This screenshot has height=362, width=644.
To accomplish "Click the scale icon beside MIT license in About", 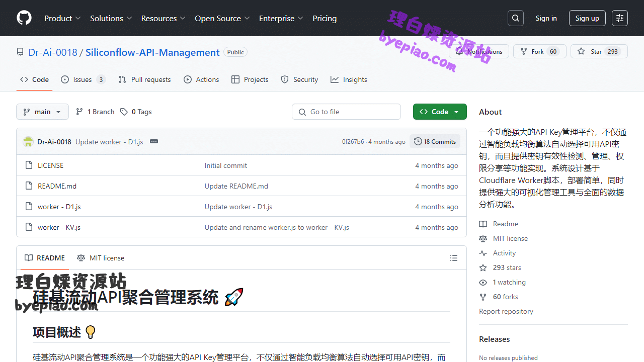I will coord(483,238).
